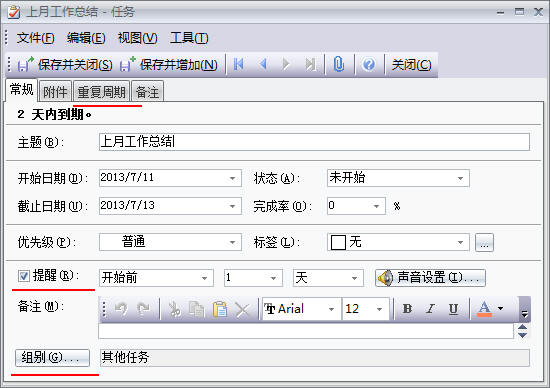Click the 主题 subject input field

[x=314, y=142]
